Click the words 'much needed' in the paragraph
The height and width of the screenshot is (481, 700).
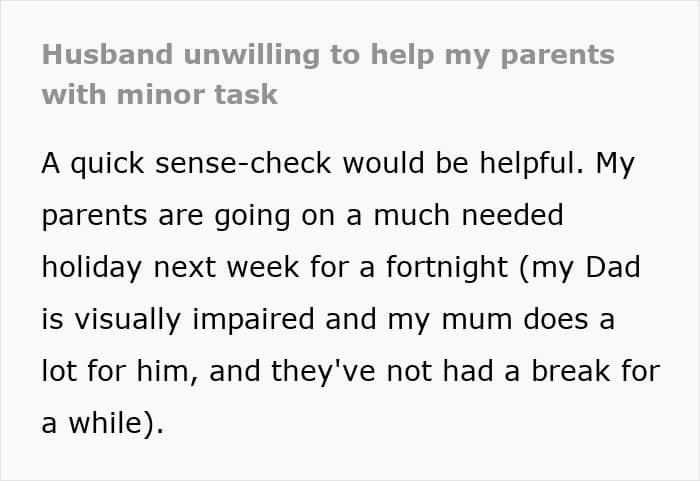468,215
